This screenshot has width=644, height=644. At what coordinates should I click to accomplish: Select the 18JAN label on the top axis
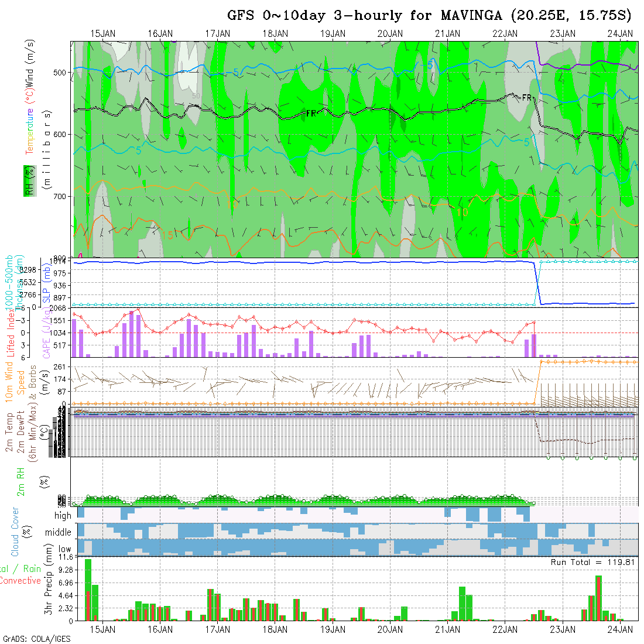(x=275, y=34)
